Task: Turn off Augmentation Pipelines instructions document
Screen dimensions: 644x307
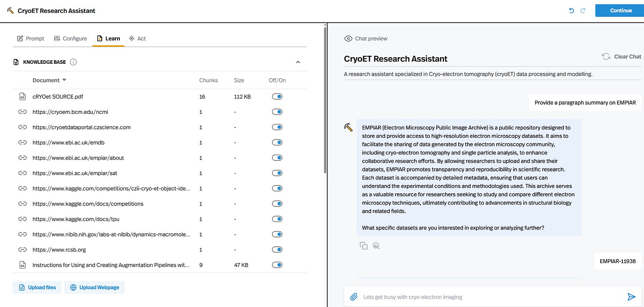Action: coord(277,265)
